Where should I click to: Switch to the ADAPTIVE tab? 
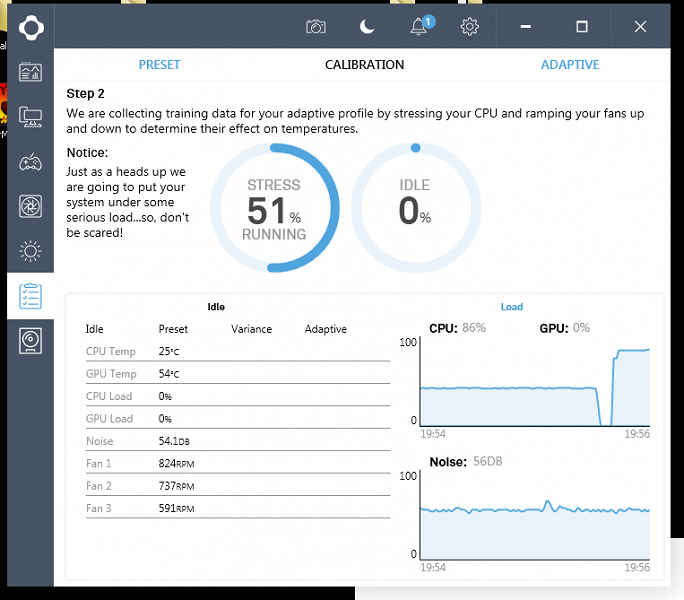click(570, 65)
